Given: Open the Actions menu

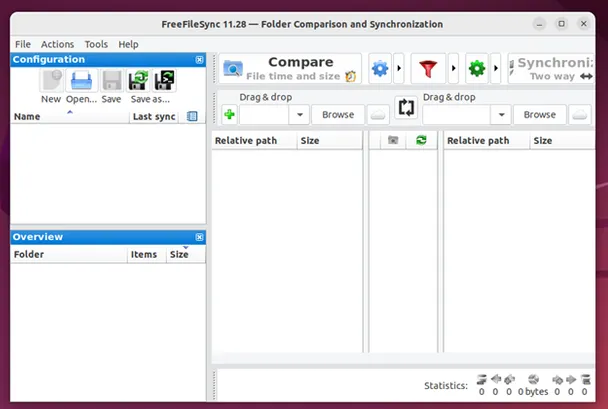Looking at the screenshot, I should 57,44.
